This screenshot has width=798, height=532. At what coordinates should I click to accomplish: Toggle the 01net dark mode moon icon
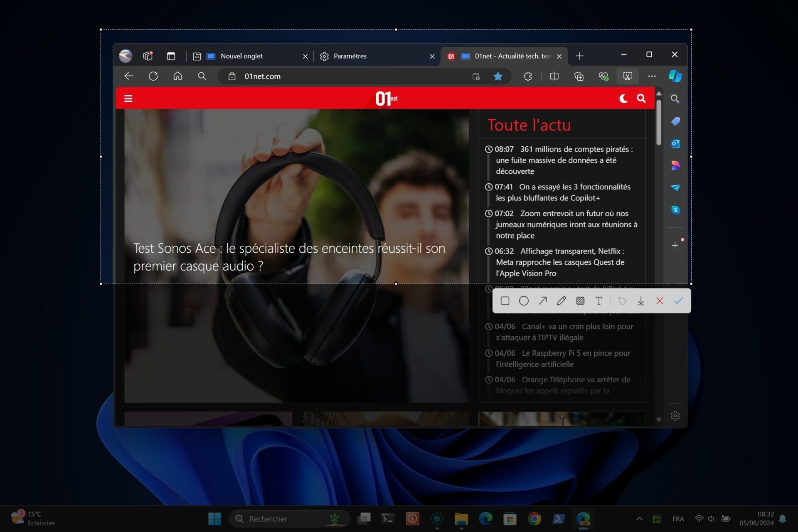(x=623, y=99)
